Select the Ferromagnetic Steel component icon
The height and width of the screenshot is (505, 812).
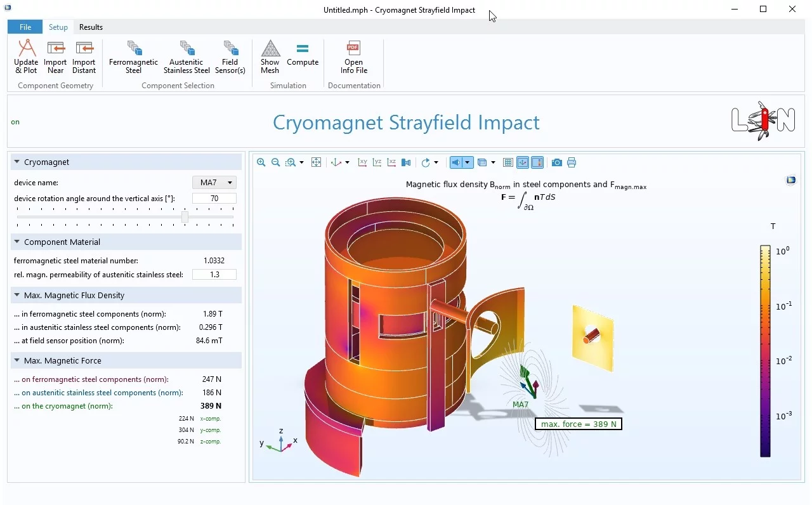(133, 56)
